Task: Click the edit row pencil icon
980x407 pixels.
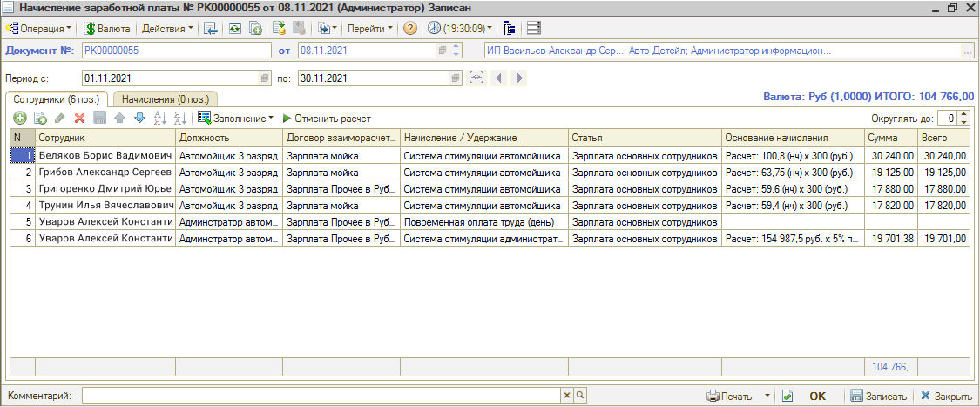Action: [59, 119]
